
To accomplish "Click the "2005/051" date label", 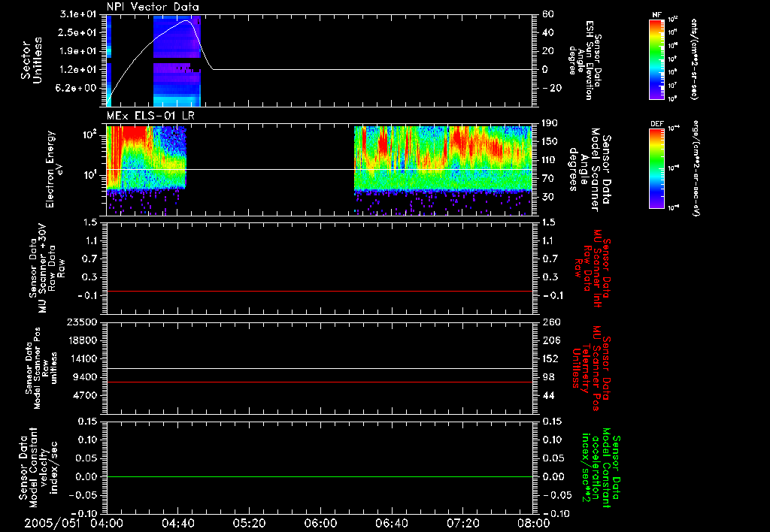I will (x=52, y=523).
